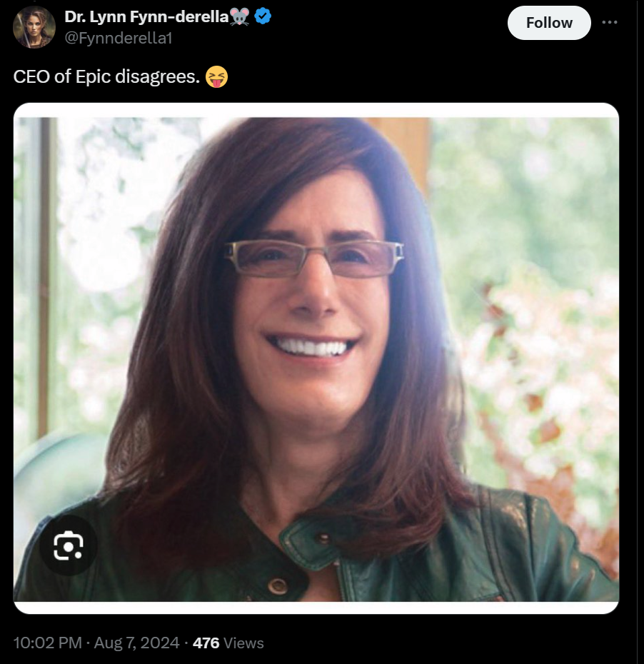Click the word Views next to count
Viewport: 644px width, 664px height.
(x=243, y=643)
